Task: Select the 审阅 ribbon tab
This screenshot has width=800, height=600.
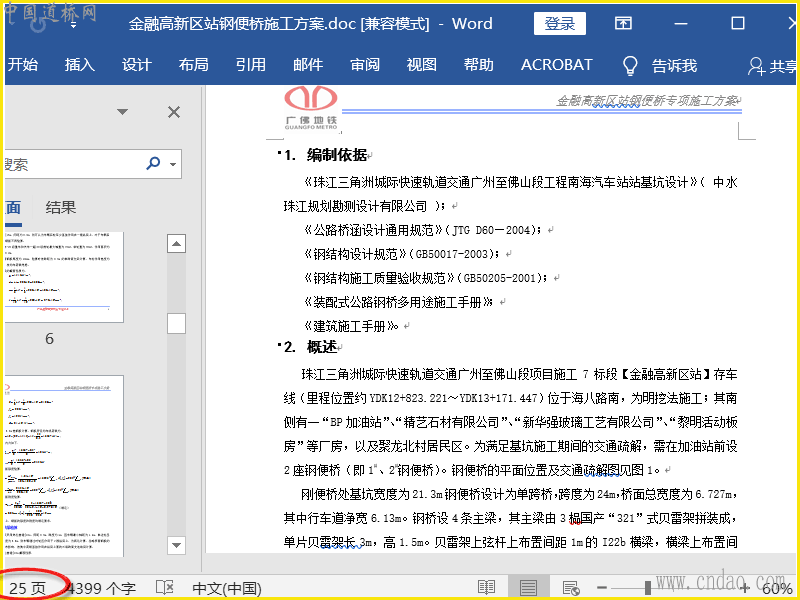Action: (x=364, y=65)
